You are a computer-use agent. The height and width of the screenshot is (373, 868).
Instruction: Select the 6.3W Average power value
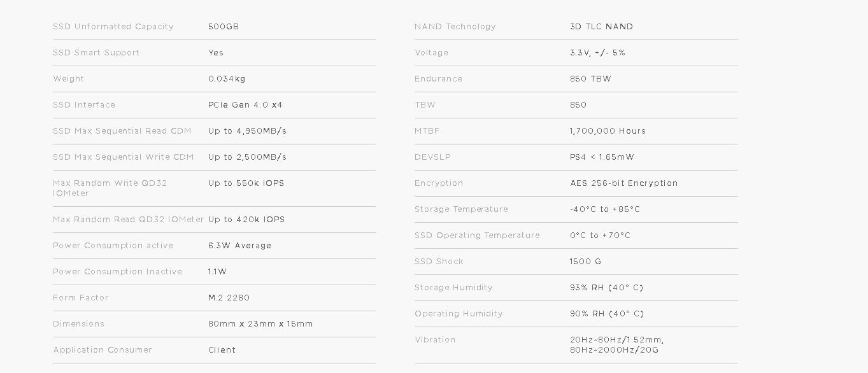click(239, 246)
